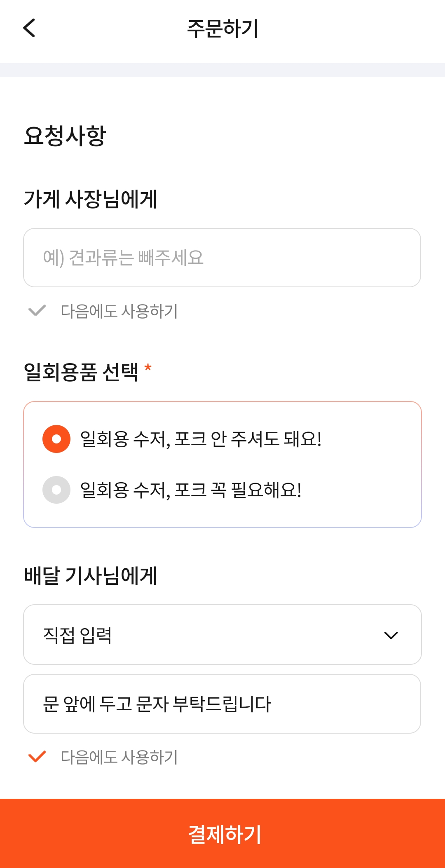Viewport: 445px width, 868px height.
Task: Focus the '예) 견과류는 빼주세요' input field
Action: (222, 258)
